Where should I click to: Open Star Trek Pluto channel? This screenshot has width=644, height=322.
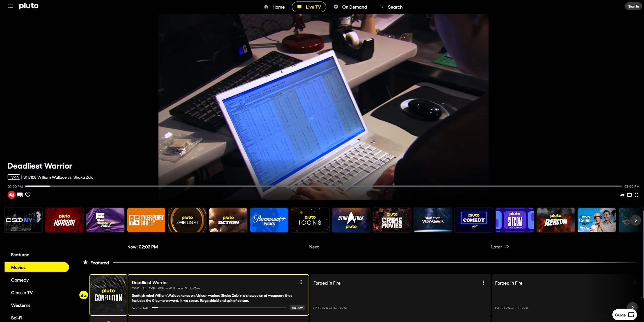pyautogui.click(x=351, y=220)
